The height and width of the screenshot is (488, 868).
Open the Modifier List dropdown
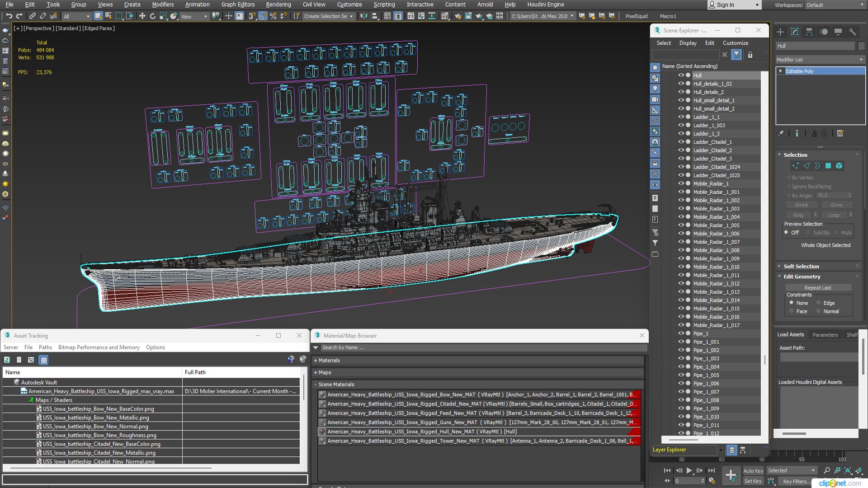click(x=820, y=60)
